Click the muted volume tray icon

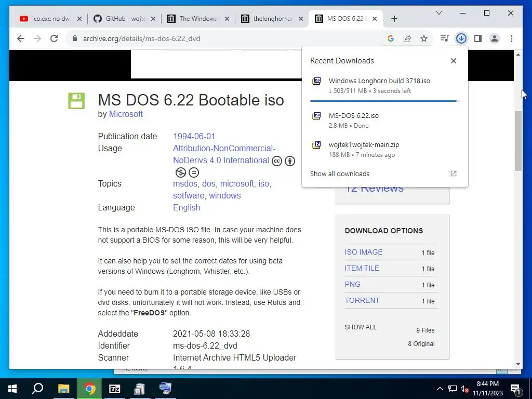coord(464,389)
